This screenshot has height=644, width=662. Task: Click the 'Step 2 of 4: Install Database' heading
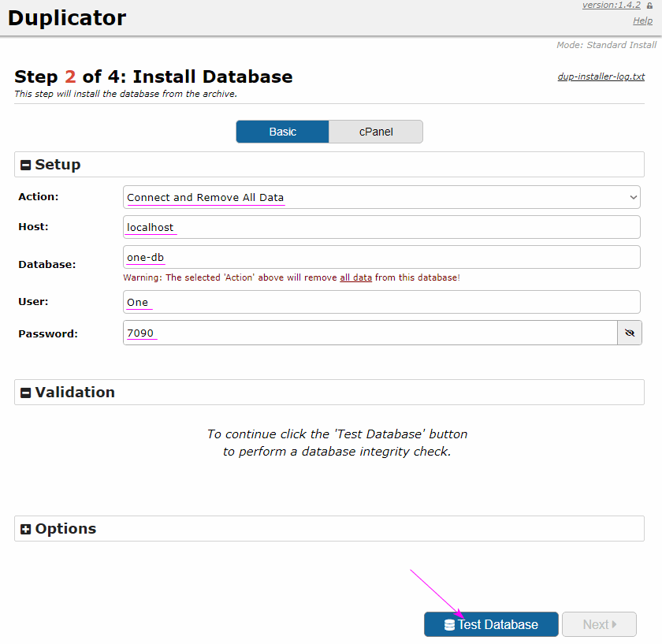coord(153,77)
